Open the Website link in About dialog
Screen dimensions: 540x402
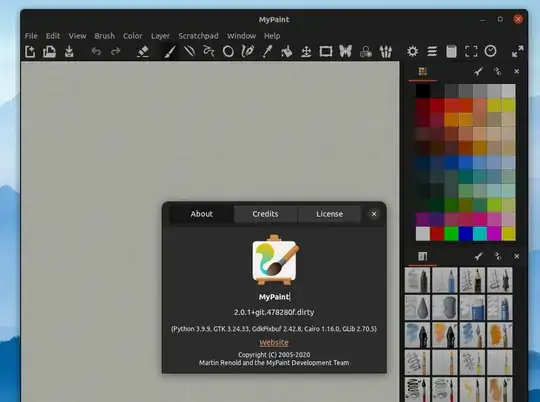click(x=274, y=342)
